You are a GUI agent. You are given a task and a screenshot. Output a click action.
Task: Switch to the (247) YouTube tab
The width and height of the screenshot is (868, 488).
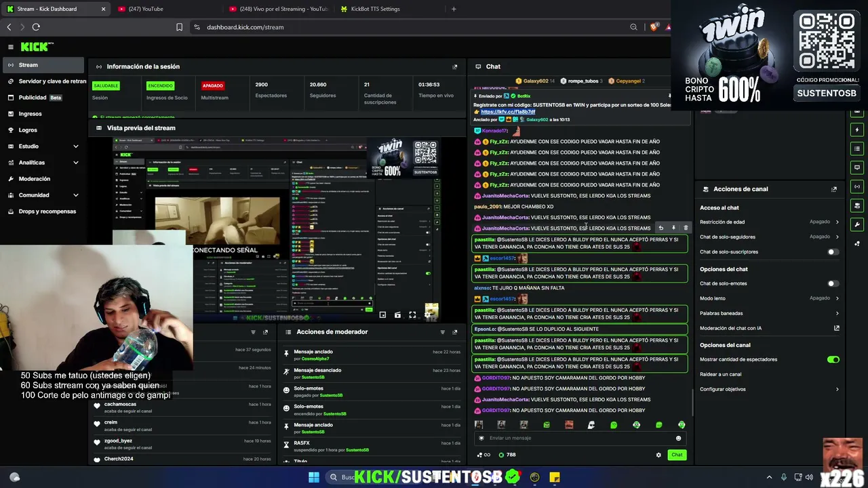(166, 9)
